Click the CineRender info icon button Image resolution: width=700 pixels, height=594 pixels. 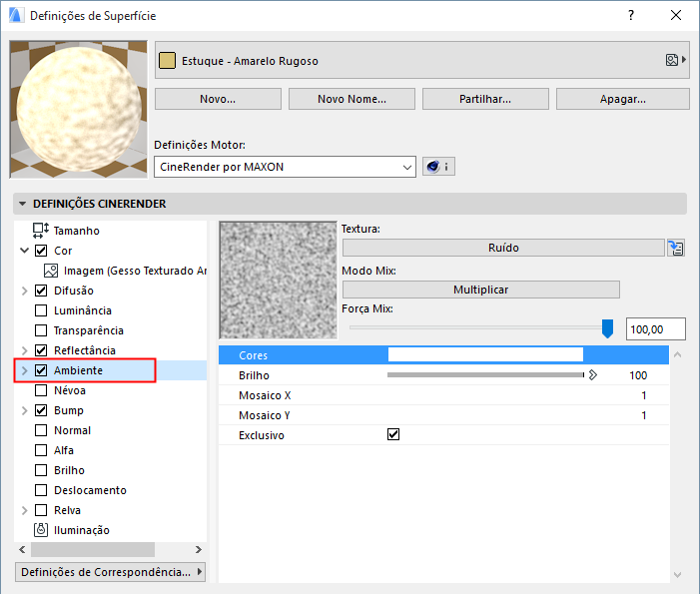438,167
